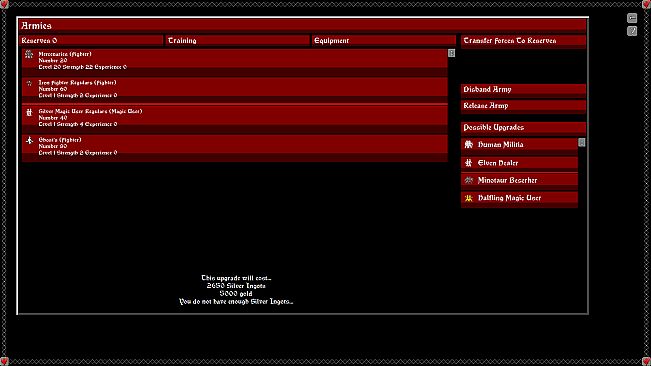Image resolution: width=651 pixels, height=366 pixels.
Task: Click the Iron Fighter Regulars unit icon
Action: pyautogui.click(x=29, y=83)
